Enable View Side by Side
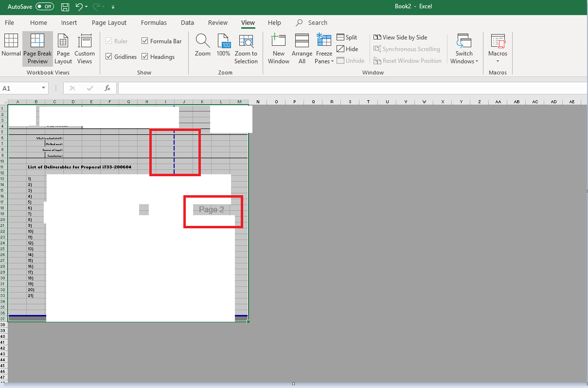This screenshot has width=588, height=388. point(400,37)
